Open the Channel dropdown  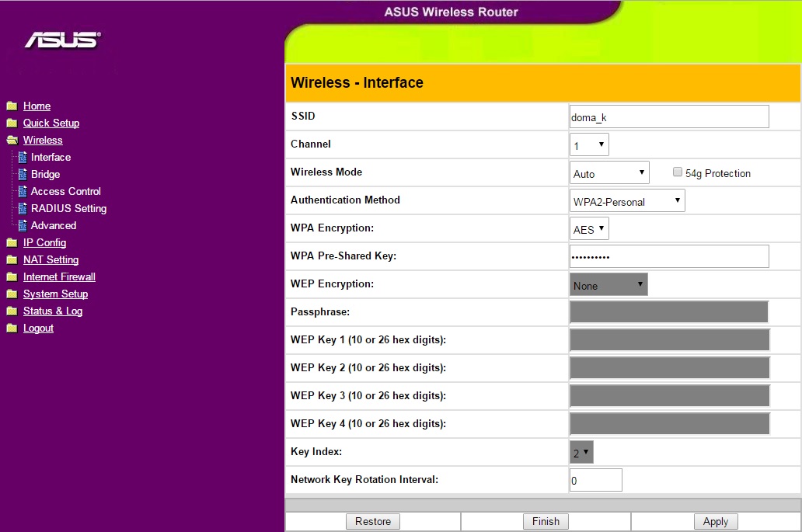coord(589,145)
